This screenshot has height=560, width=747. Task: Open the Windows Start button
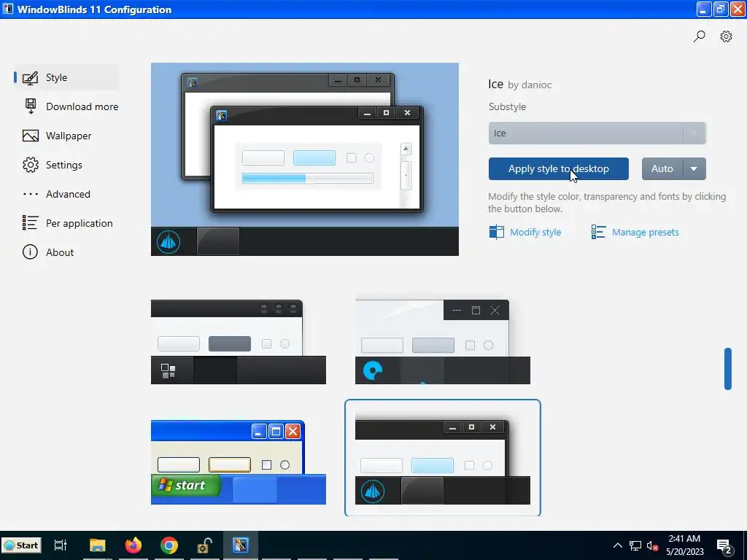tap(21, 545)
